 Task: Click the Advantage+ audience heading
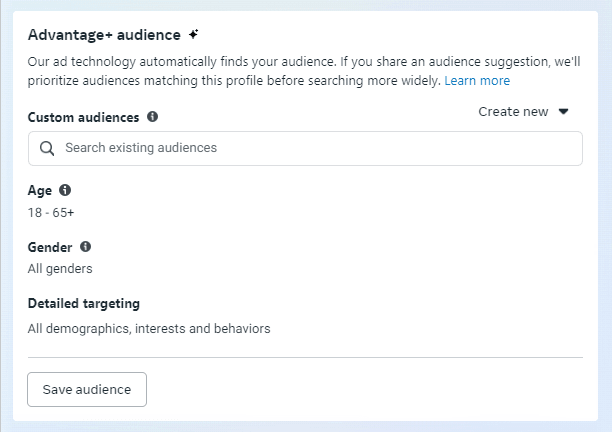104,35
